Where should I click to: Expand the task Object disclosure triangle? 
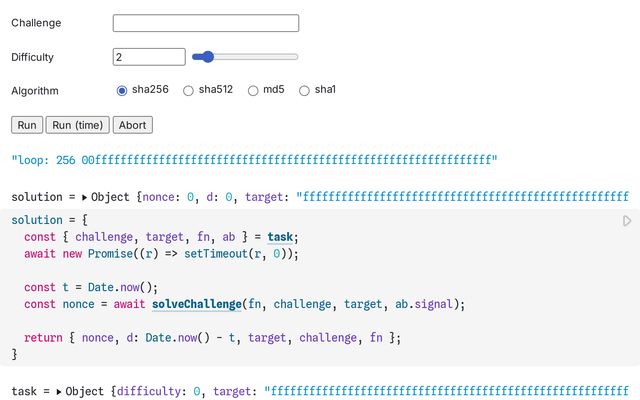(57, 391)
